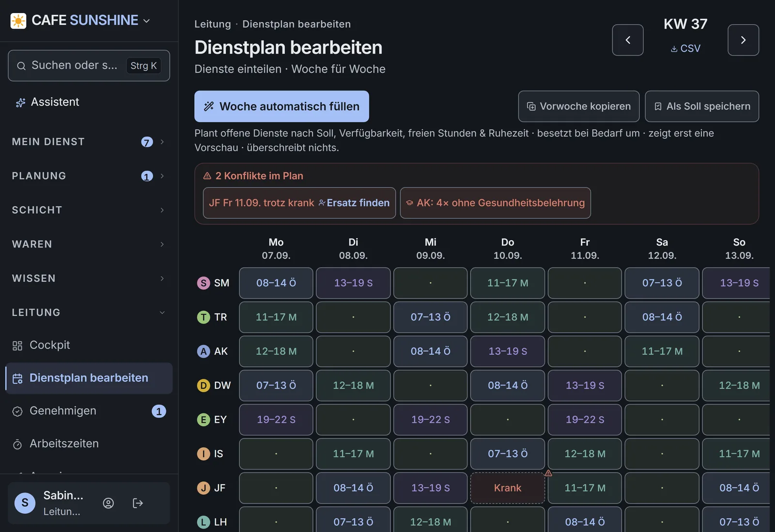Expand the SCHICHT section
Image resolution: width=775 pixels, height=532 pixels.
click(89, 210)
